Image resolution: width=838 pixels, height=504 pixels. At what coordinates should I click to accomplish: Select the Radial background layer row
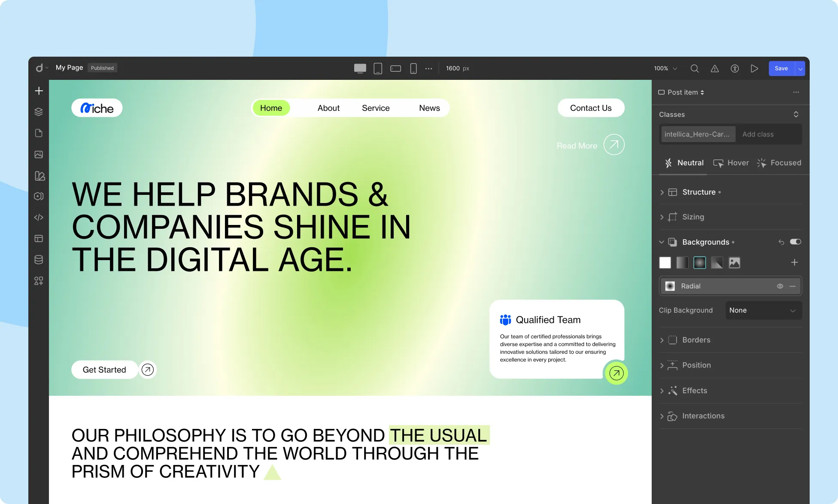point(730,286)
